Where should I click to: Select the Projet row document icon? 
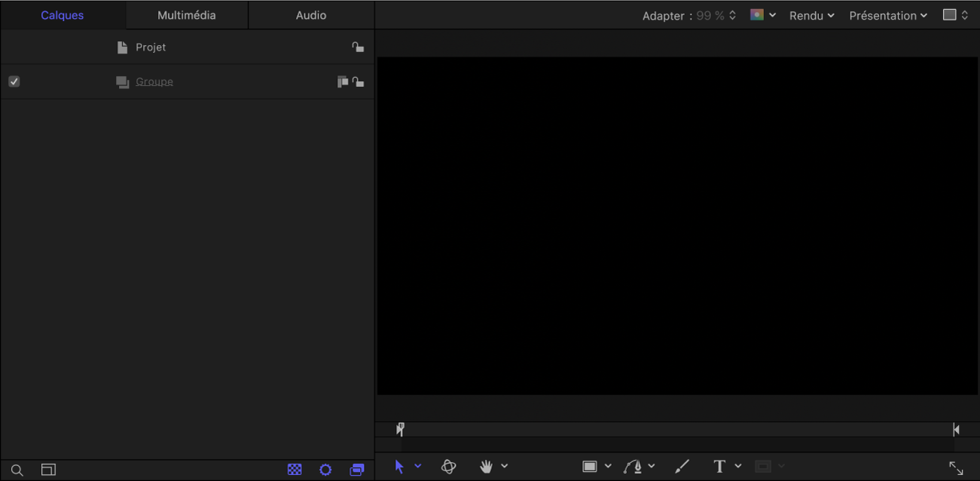pyautogui.click(x=122, y=47)
